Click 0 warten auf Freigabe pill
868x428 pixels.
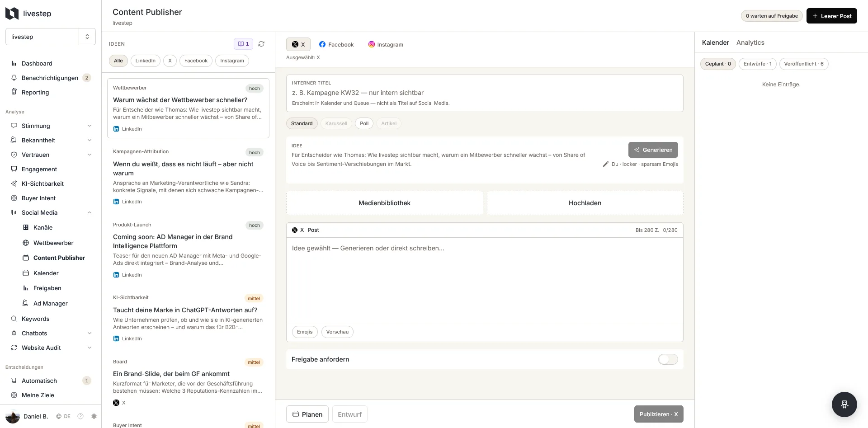[x=772, y=16]
